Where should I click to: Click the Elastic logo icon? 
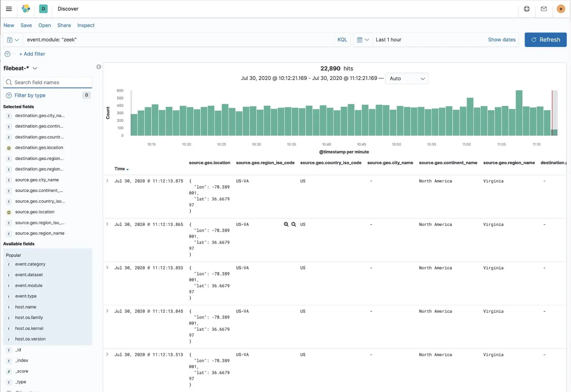(x=26, y=9)
